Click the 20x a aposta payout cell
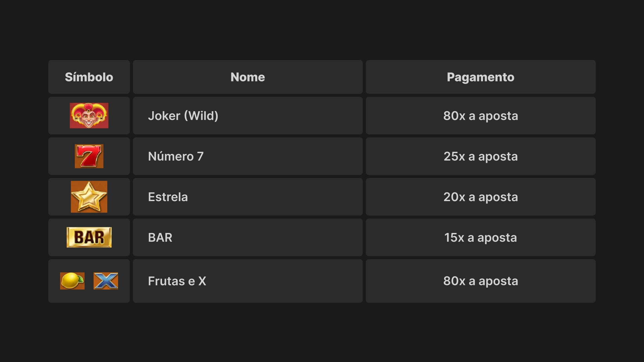The width and height of the screenshot is (644, 362). click(480, 197)
